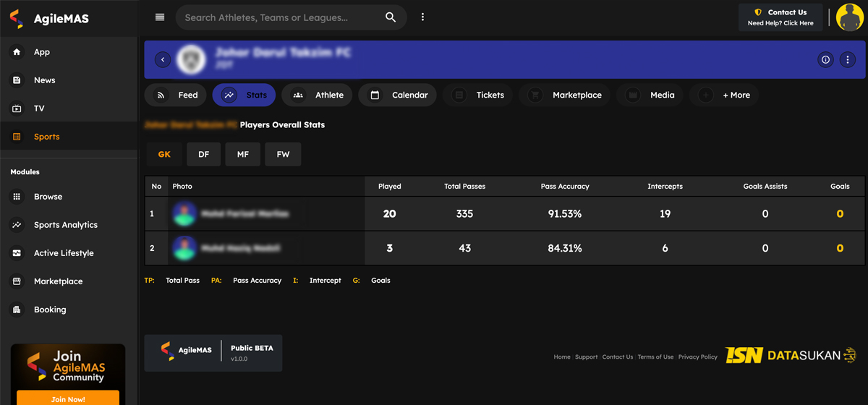Select the MF position filter
868x405 pixels.
tap(243, 154)
